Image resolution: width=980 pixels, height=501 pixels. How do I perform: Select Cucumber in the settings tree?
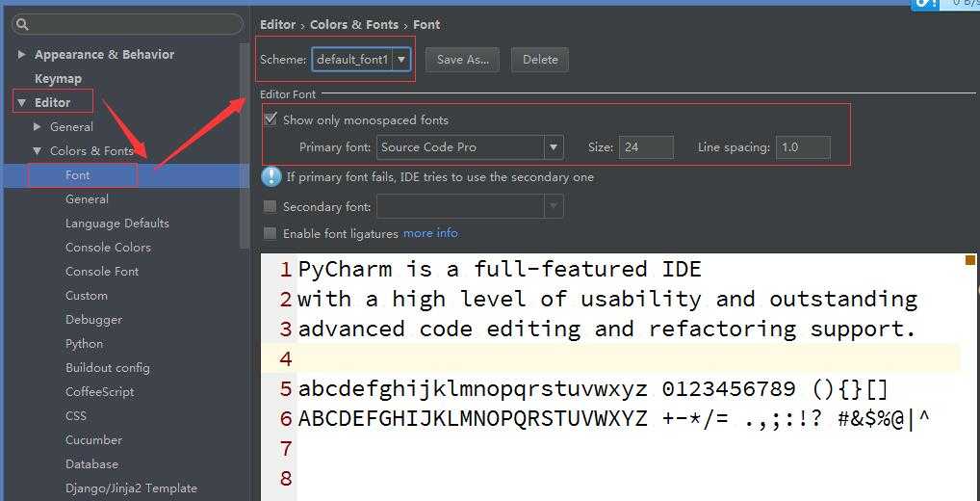coord(93,439)
